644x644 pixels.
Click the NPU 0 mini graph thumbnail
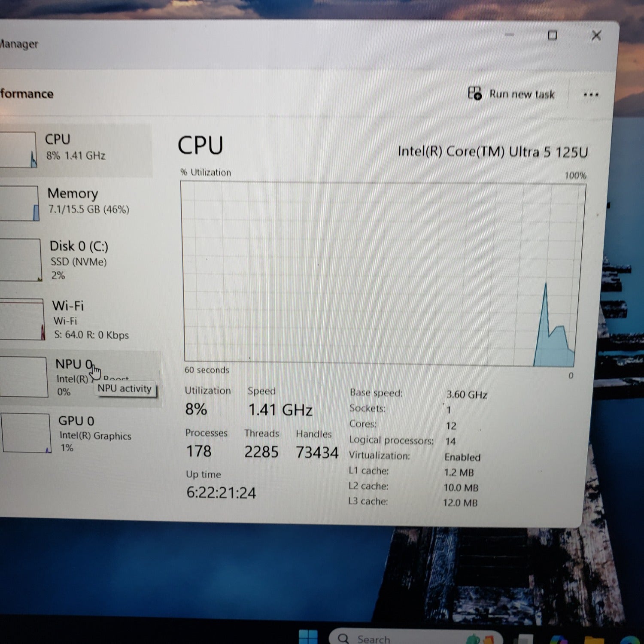pos(23,377)
